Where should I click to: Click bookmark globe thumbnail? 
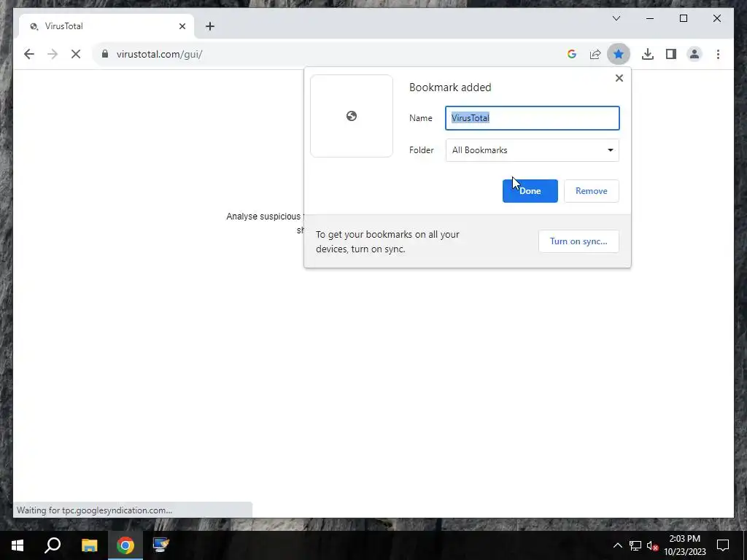tap(352, 116)
